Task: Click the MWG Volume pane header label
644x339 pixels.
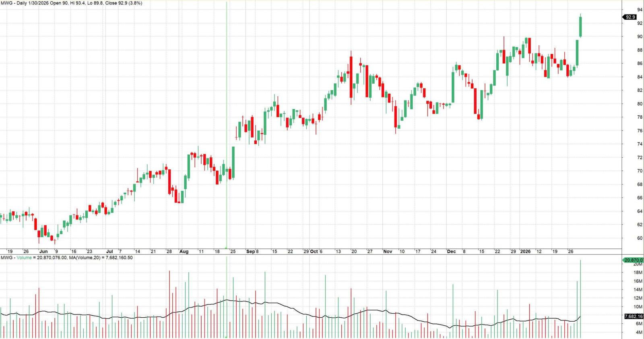Action: pos(66,257)
